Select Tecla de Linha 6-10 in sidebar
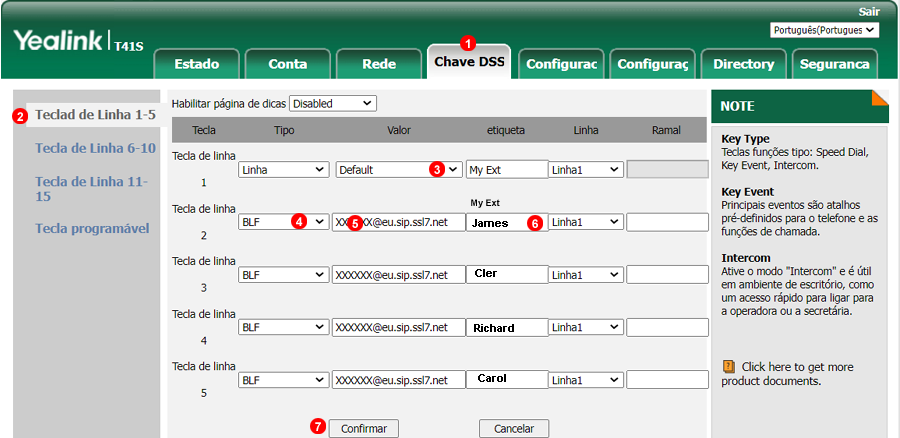 click(95, 149)
